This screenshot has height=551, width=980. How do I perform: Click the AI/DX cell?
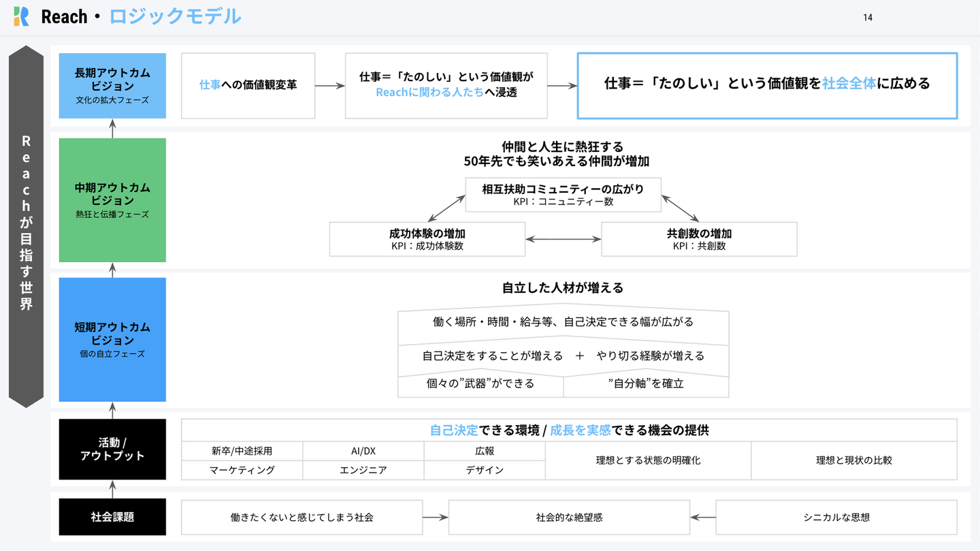[363, 451]
